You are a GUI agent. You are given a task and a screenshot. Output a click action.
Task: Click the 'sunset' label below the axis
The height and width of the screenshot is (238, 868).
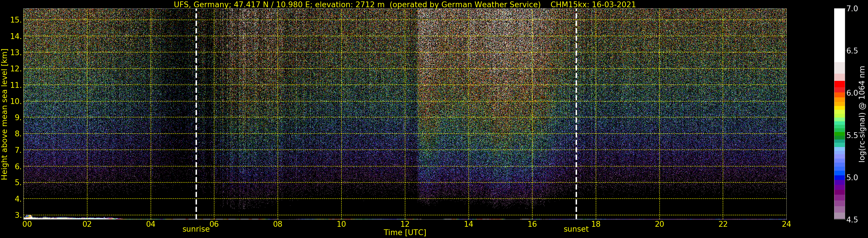coord(576,229)
